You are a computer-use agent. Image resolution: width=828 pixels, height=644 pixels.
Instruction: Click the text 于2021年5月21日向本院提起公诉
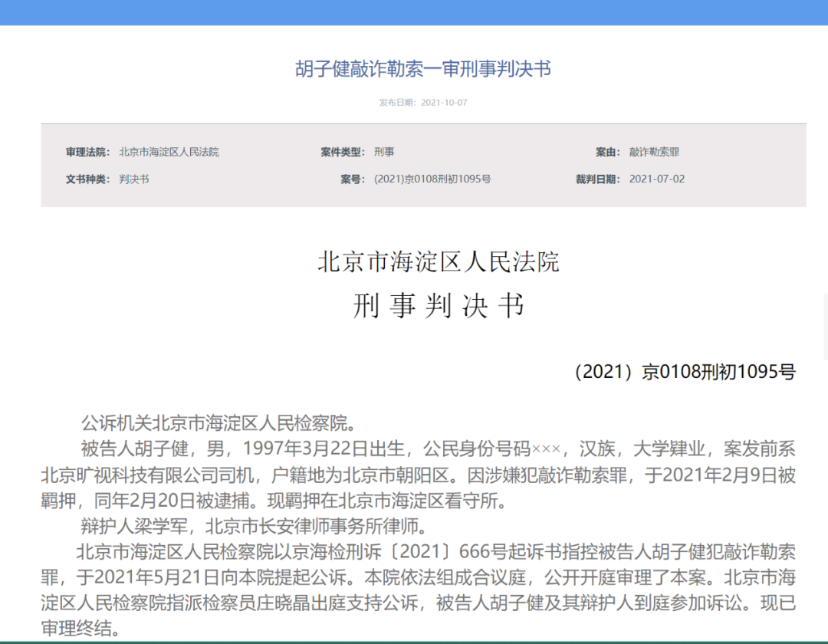coord(211,577)
